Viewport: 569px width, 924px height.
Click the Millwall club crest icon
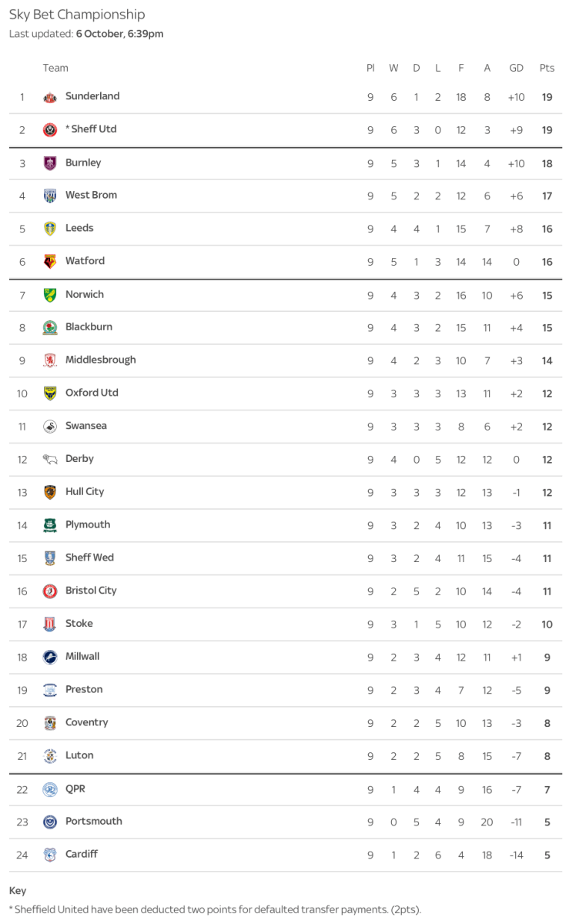[50, 658]
